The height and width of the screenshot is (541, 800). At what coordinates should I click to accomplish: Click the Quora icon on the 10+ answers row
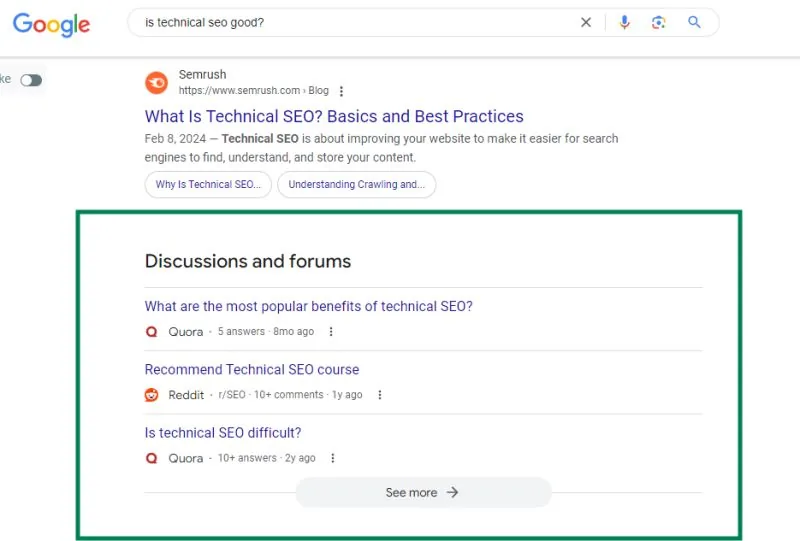152,458
